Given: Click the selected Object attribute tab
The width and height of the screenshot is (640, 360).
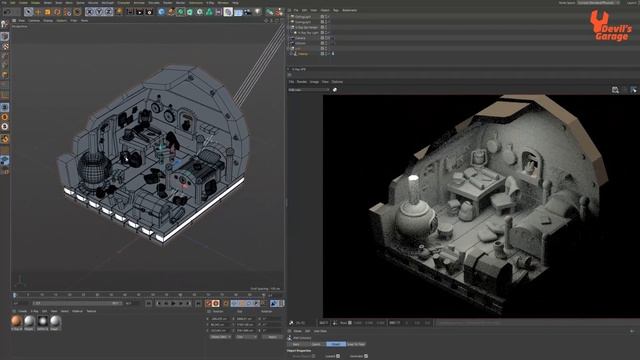Looking at the screenshot, I should (x=336, y=344).
